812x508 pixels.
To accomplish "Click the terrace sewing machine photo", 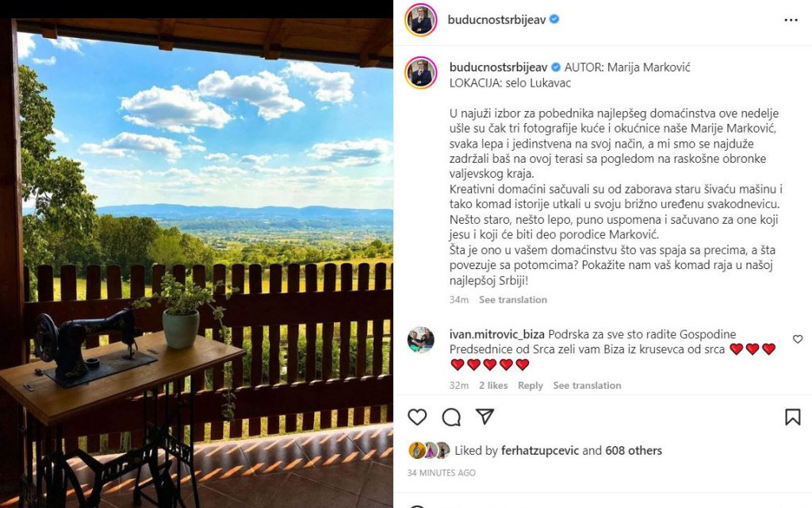I will [197, 263].
